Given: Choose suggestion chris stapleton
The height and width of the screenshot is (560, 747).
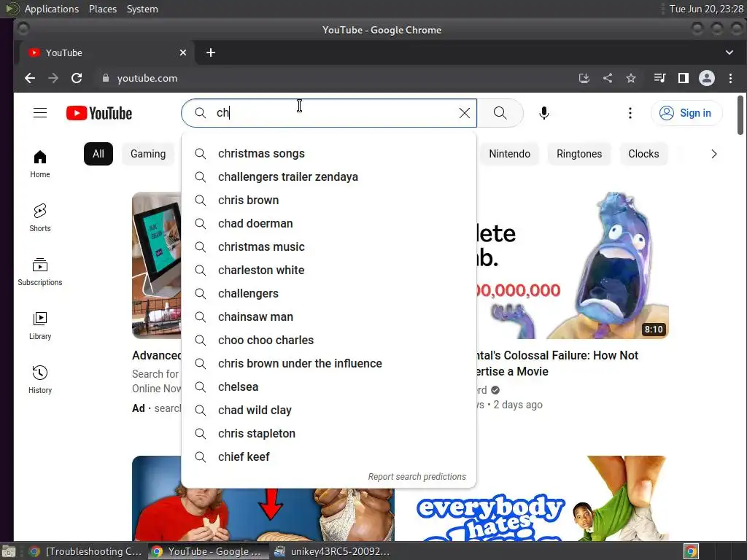Looking at the screenshot, I should pyautogui.click(x=329, y=433).
